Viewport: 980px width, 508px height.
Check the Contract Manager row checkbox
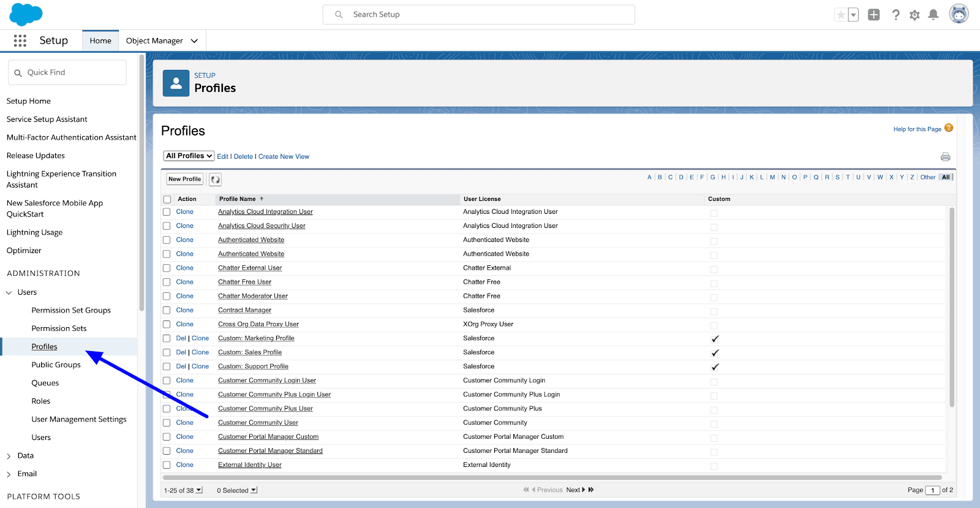(167, 311)
